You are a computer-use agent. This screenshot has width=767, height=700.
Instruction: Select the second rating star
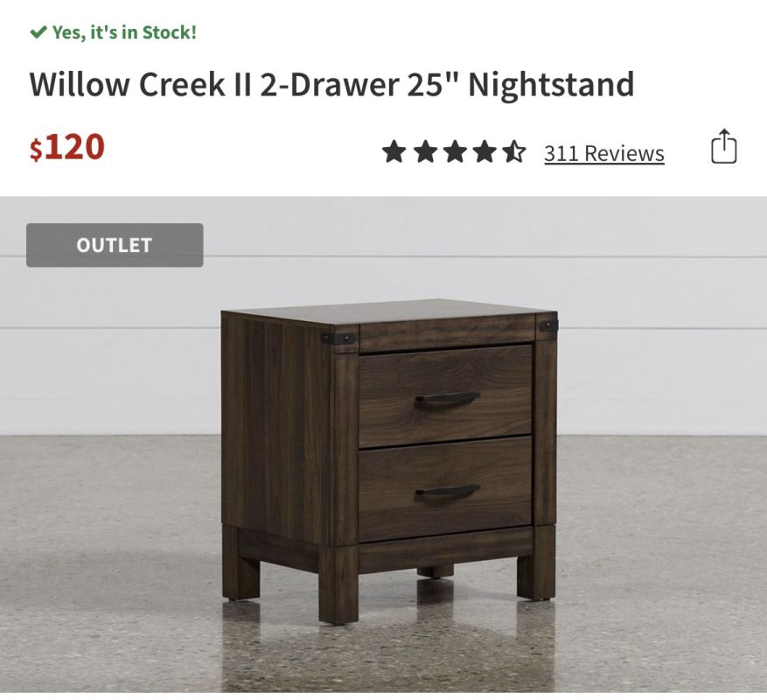(x=424, y=151)
